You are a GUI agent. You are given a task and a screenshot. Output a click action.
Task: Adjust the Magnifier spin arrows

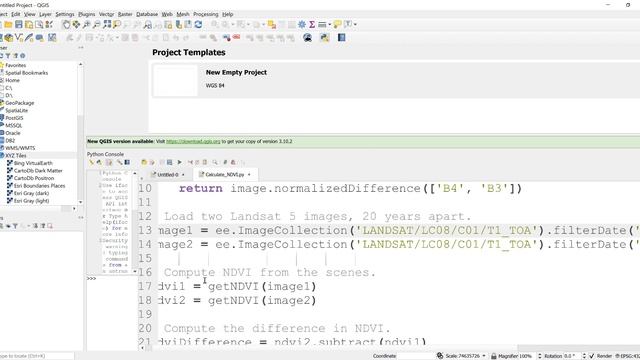[540, 356]
